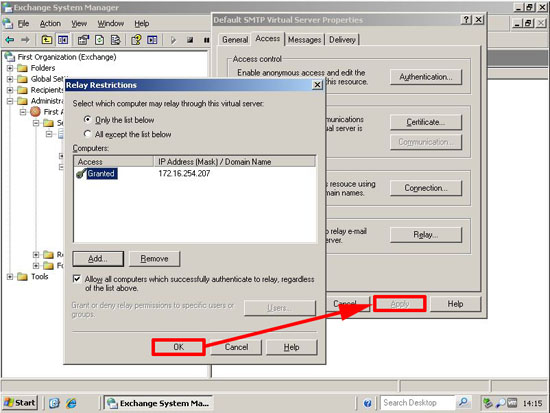Toggle the console tree pane icon
This screenshot has width=550, height=413.
[63, 40]
